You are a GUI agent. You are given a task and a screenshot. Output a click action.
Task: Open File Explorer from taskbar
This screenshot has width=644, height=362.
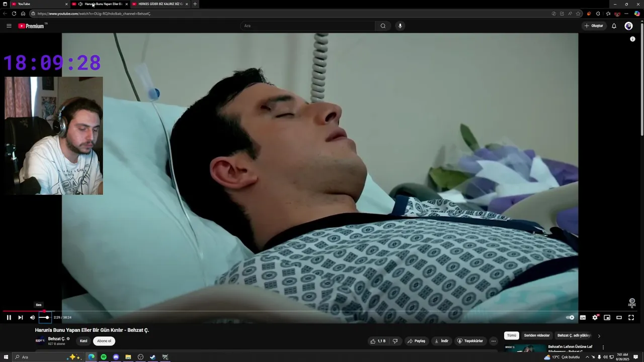[x=128, y=357]
